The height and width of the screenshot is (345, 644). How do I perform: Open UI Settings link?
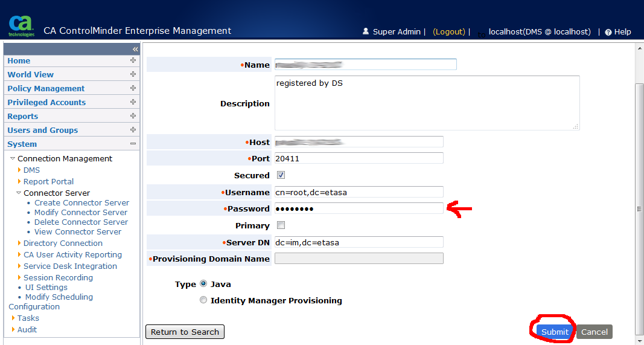(x=46, y=287)
